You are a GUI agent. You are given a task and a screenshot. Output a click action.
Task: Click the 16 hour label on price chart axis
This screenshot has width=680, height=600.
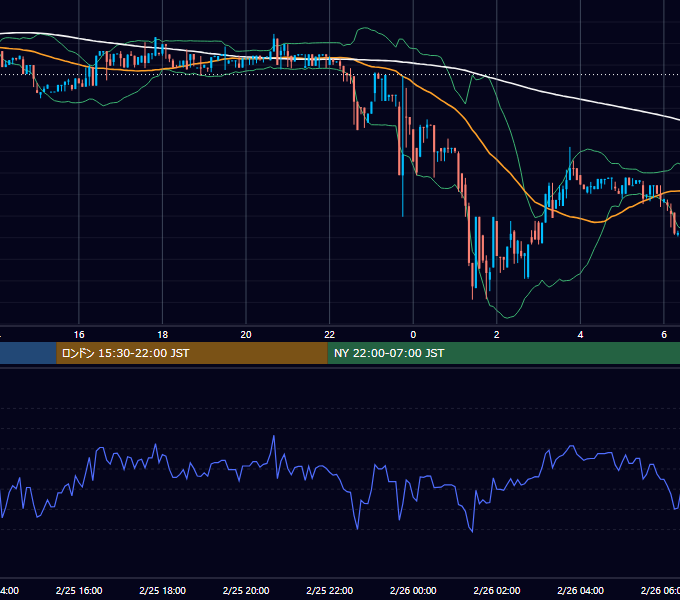click(79, 335)
